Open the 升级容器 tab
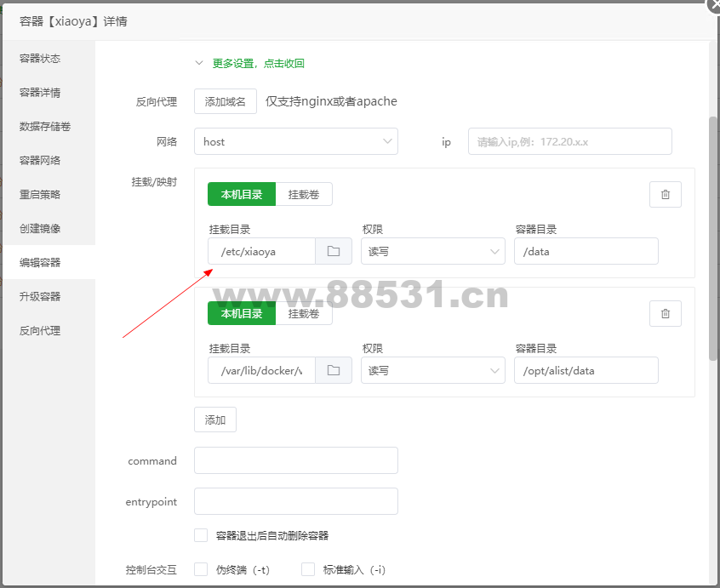The image size is (720, 588). (x=49, y=296)
